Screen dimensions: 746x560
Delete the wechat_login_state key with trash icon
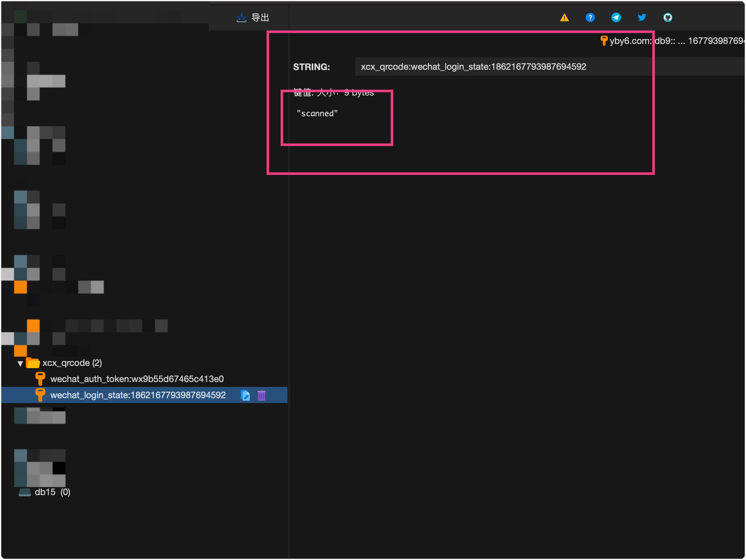click(x=261, y=395)
